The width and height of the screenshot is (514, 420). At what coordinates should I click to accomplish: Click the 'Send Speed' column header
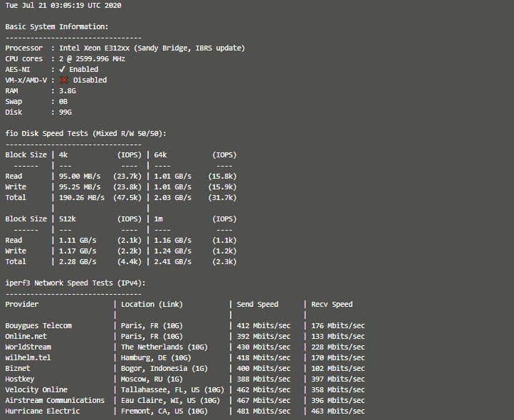pos(257,304)
